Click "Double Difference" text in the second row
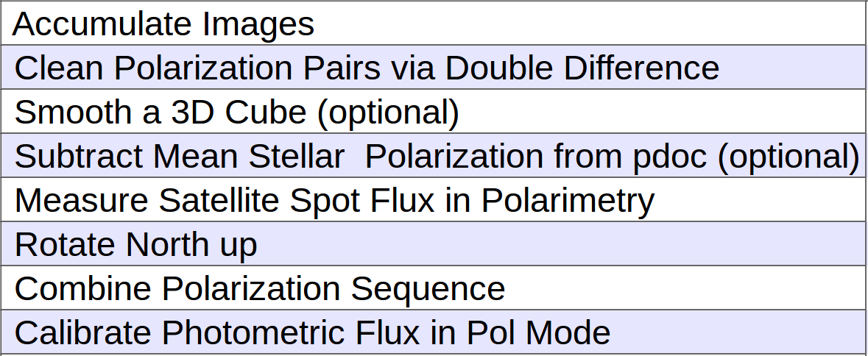Screen dimensions: 868x356 coord(582,68)
